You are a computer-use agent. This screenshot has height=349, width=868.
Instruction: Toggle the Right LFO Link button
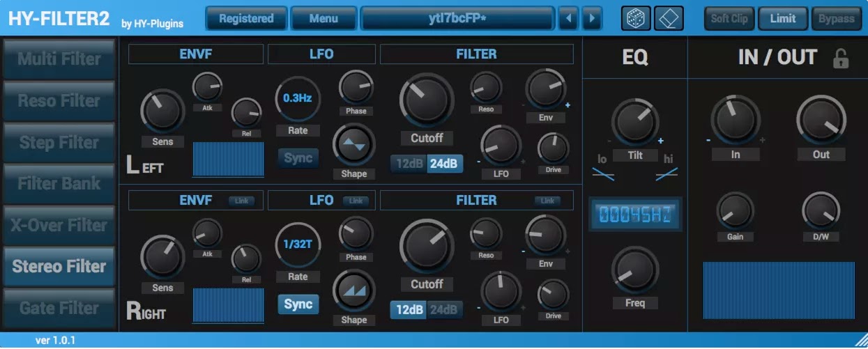pyautogui.click(x=356, y=201)
